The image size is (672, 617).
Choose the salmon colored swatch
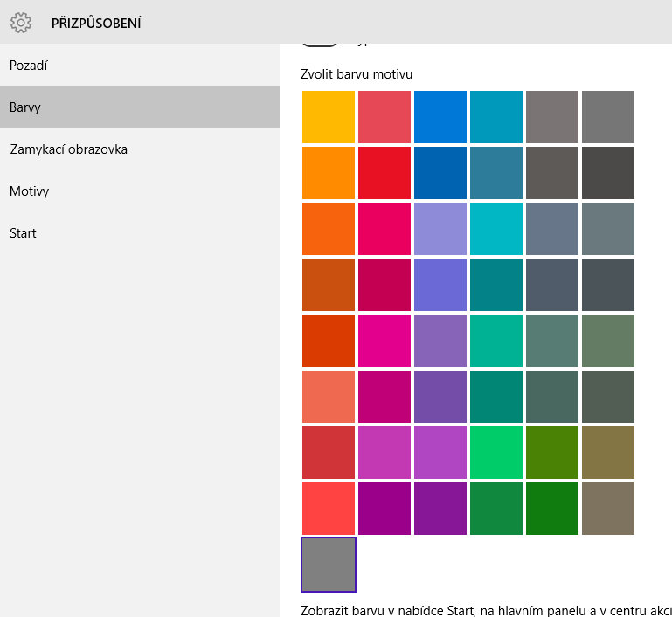pos(329,397)
